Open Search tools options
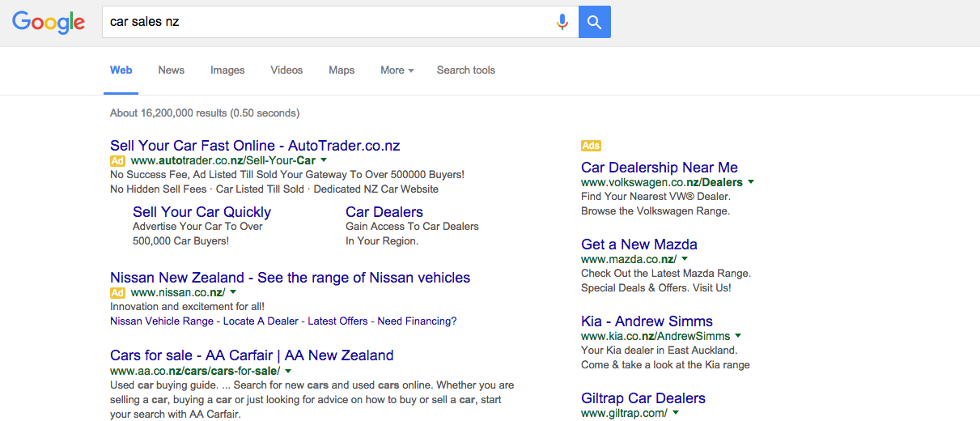 (466, 70)
